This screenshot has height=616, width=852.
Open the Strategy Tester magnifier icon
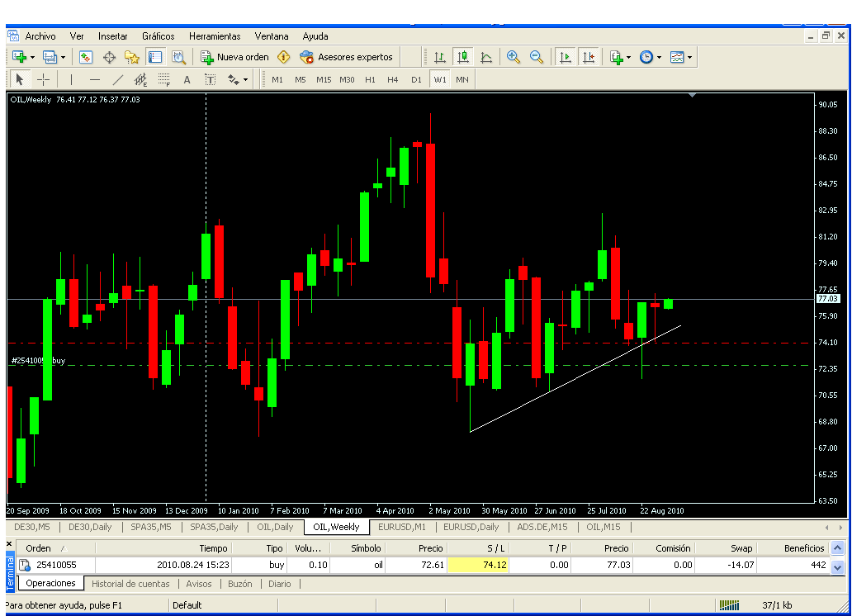pyautogui.click(x=179, y=57)
